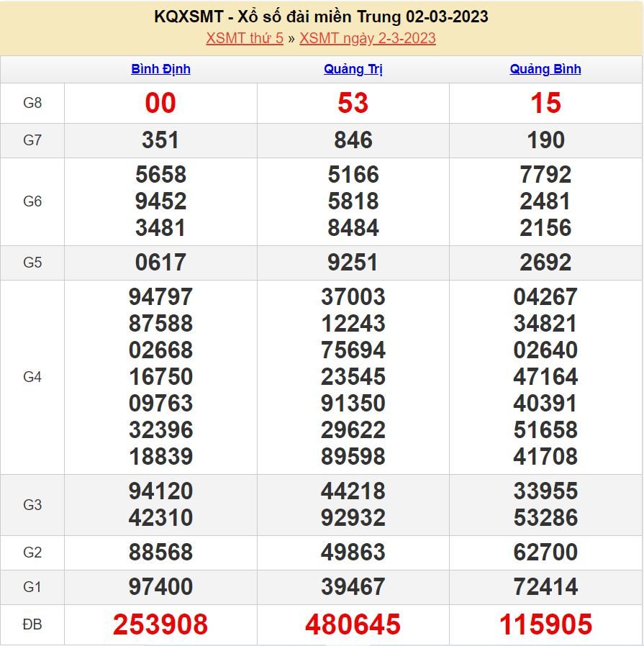Click G5 number 0617
This screenshot has width=644, height=646.
click(160, 263)
